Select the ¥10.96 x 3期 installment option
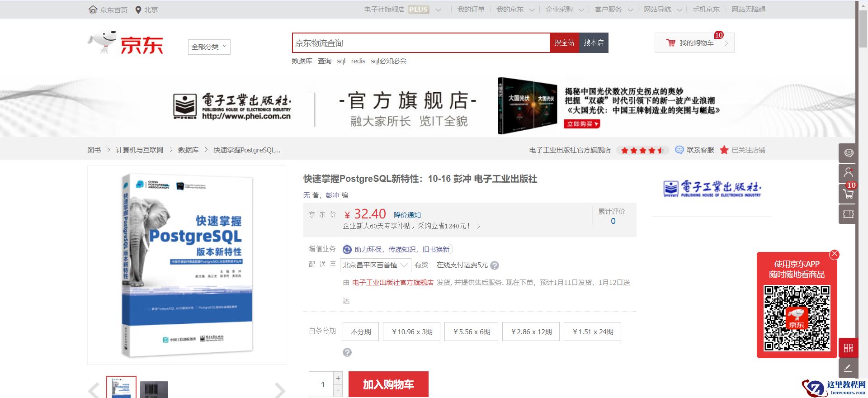This screenshot has height=398, width=868. coord(411,332)
